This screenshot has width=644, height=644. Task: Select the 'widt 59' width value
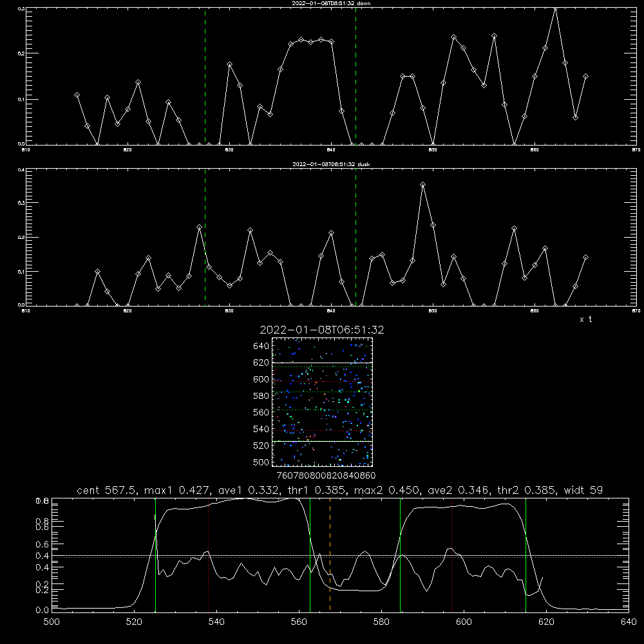click(x=583, y=490)
